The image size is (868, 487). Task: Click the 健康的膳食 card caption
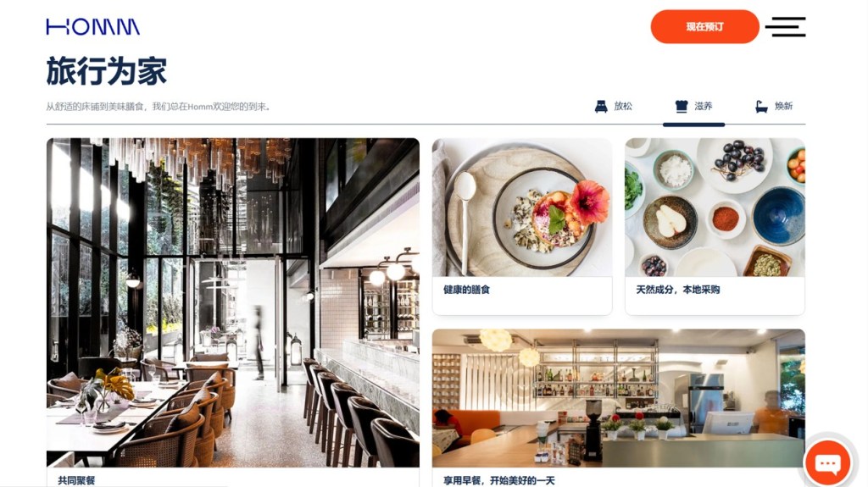(467, 290)
